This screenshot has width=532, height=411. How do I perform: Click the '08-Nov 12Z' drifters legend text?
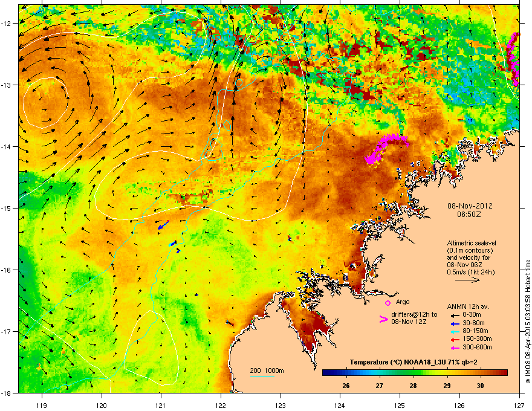[409, 322]
